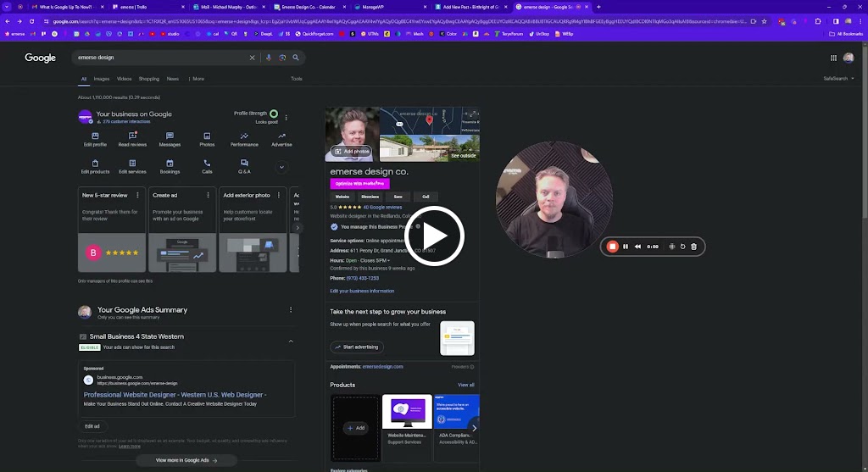
Task: Play the video with center play button
Action: pyautogui.click(x=434, y=236)
